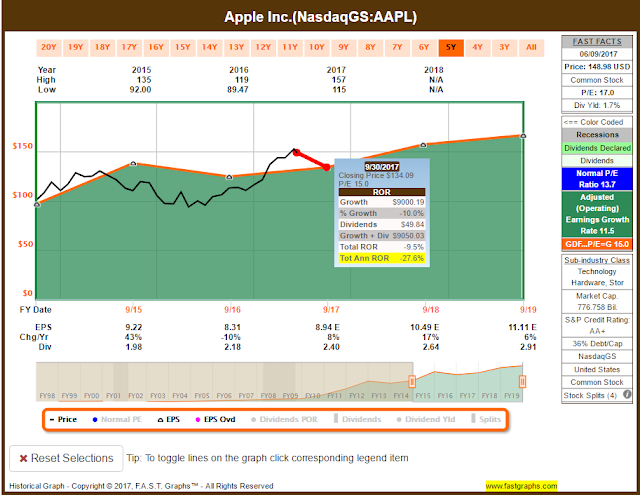Click the FY17 segment in navigator
The image size is (640, 495).
467,395
